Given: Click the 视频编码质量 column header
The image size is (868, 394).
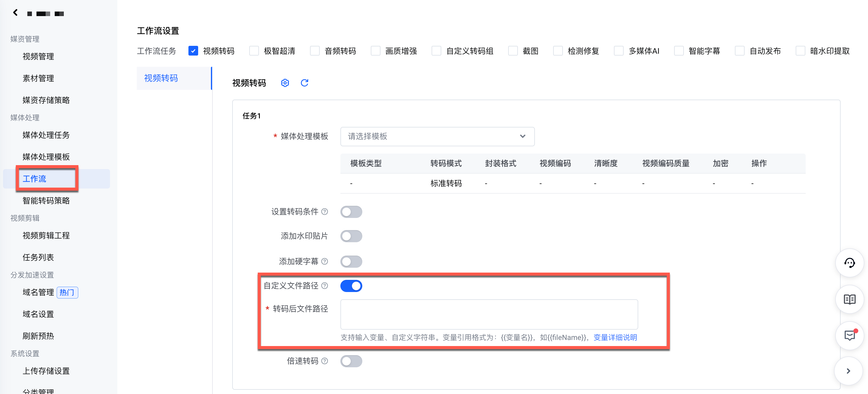Looking at the screenshot, I should 666,164.
